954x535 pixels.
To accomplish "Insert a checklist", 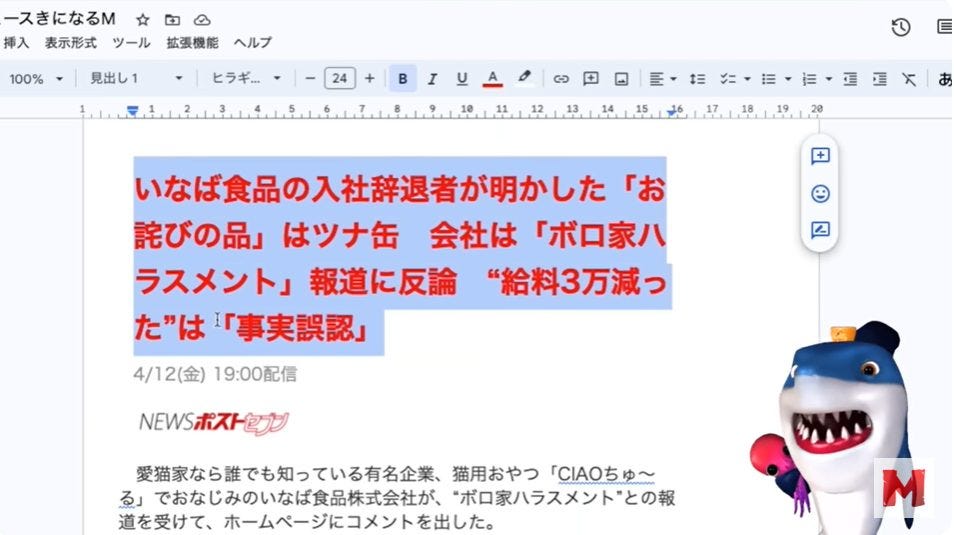I will (728, 79).
